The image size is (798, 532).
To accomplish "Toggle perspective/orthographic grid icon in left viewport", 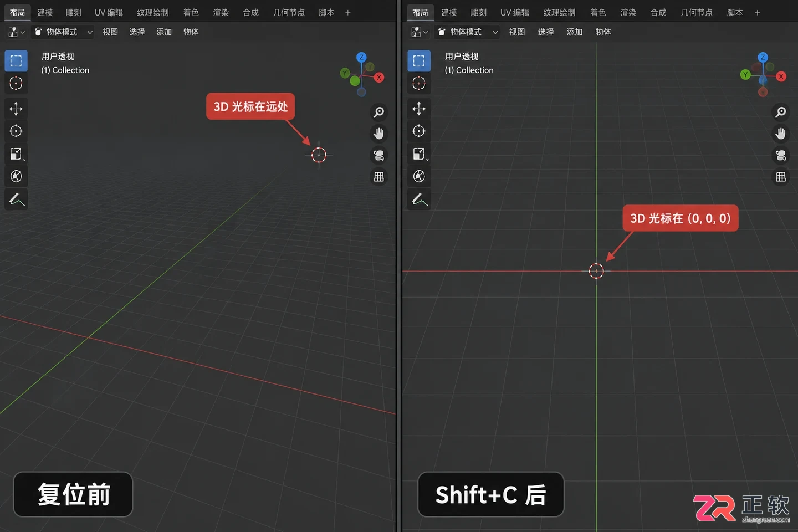I will pos(379,177).
